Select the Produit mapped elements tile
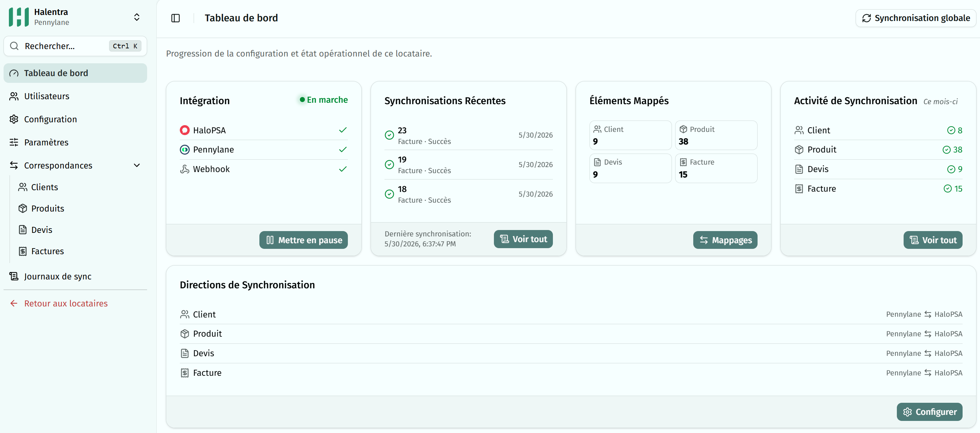This screenshot has height=433, width=980. click(x=716, y=135)
